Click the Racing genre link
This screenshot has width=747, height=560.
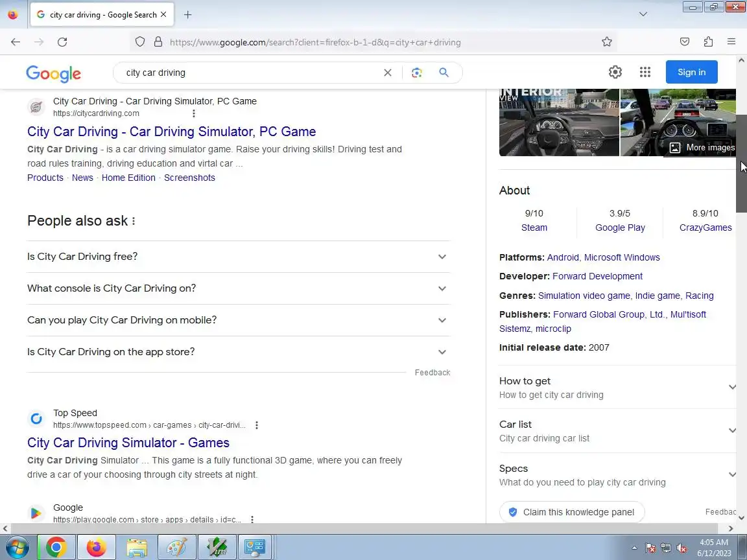point(700,296)
